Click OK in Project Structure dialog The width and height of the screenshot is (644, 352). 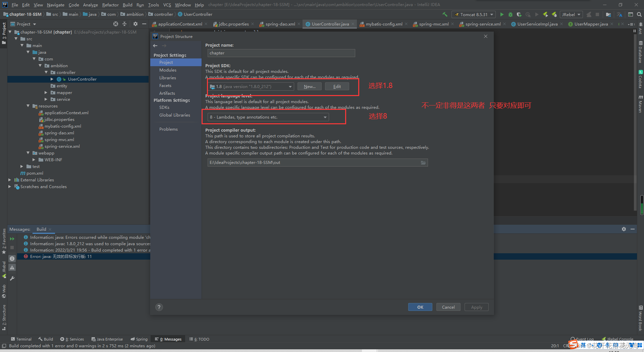click(420, 307)
